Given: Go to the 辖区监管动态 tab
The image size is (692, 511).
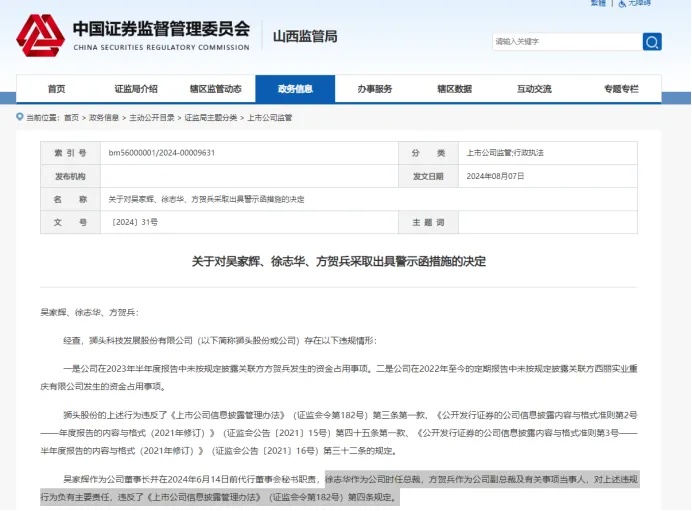Looking at the screenshot, I should point(216,89).
